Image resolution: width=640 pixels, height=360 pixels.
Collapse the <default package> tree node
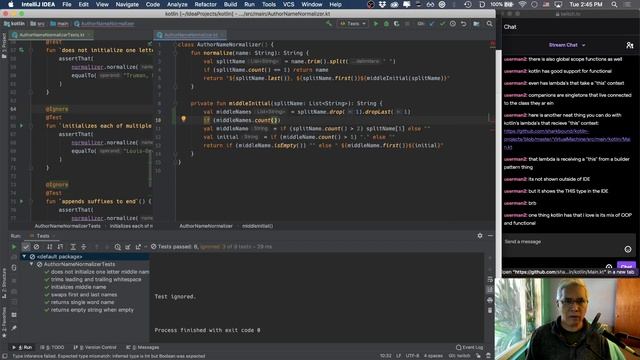click(x=24, y=256)
